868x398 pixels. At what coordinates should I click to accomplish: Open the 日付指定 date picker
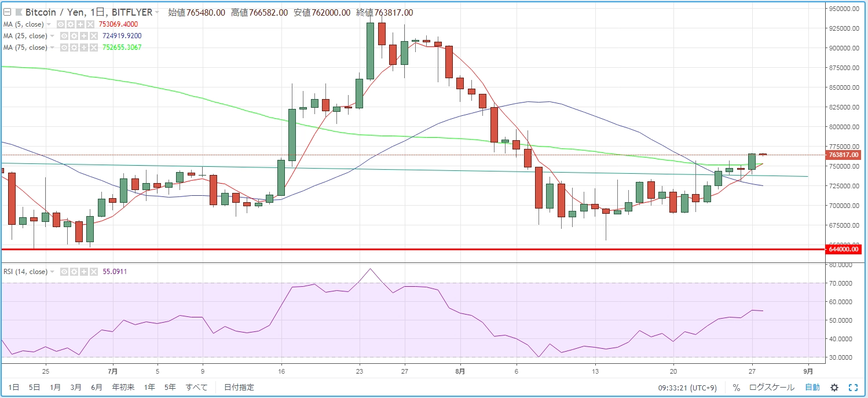[x=239, y=388]
